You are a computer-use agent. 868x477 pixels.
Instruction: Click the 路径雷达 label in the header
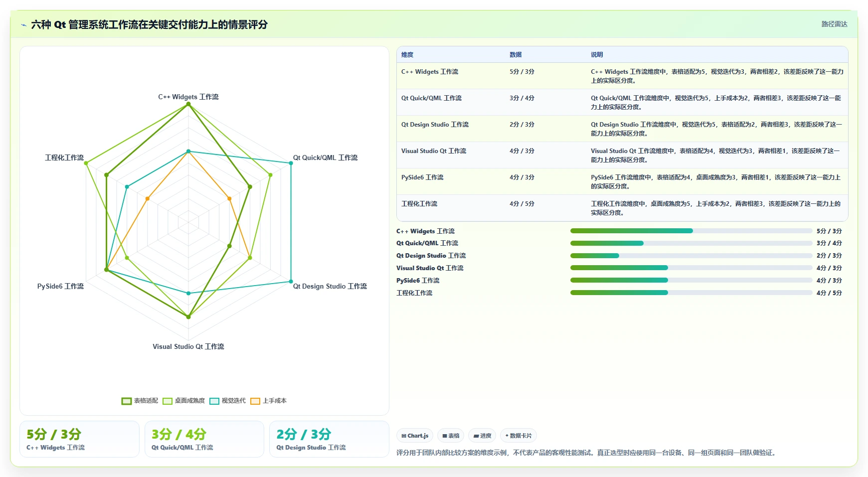click(x=834, y=24)
